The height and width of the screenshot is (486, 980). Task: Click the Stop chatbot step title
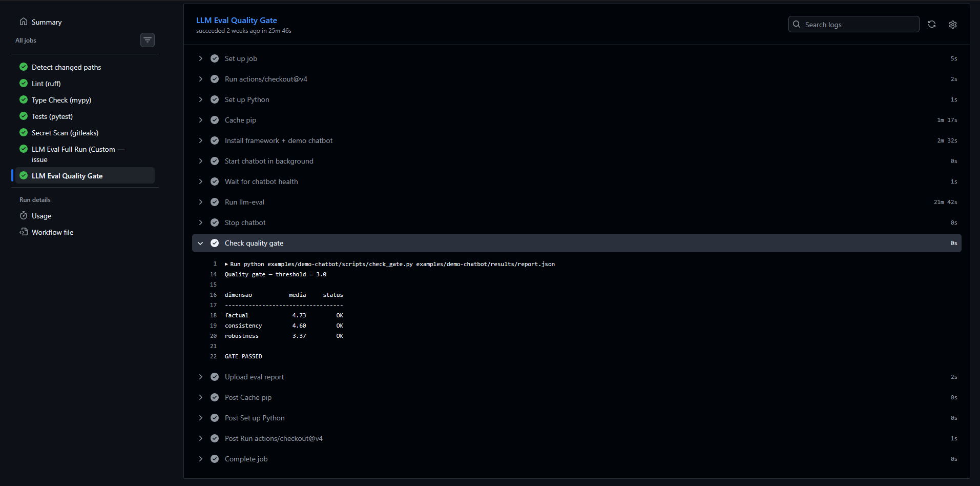[245, 222]
